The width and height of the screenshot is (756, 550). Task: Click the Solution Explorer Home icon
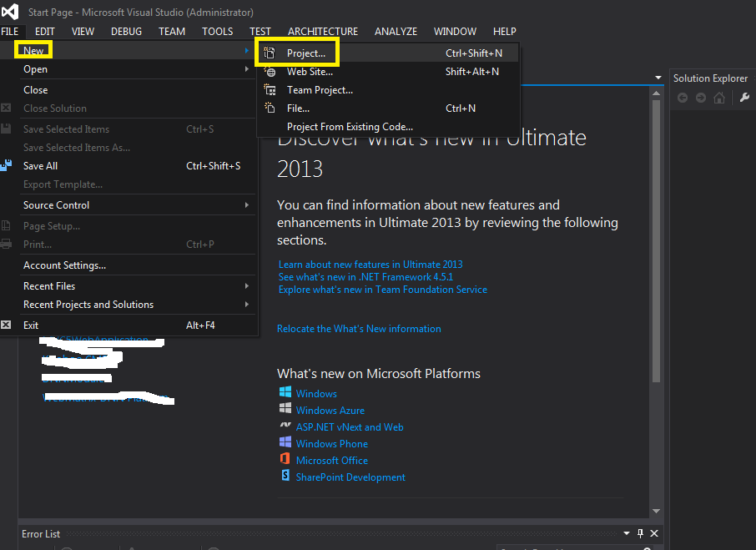pos(718,98)
